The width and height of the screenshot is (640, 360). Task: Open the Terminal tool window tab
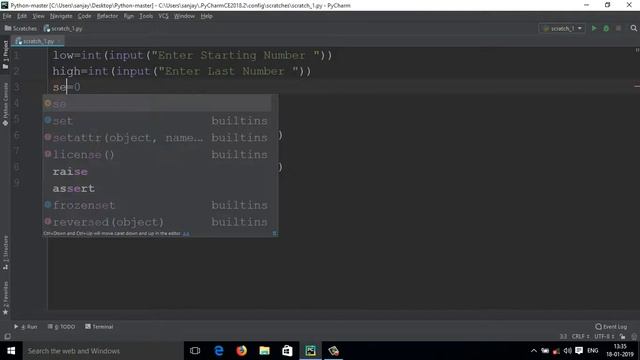pos(99,327)
